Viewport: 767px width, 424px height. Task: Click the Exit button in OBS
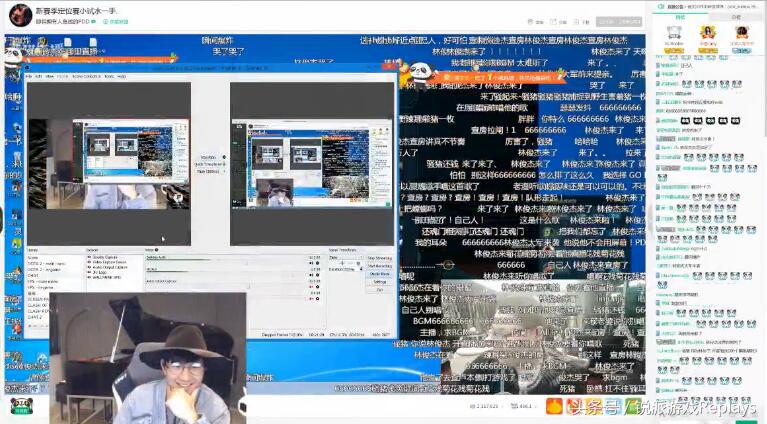pyautogui.click(x=380, y=290)
